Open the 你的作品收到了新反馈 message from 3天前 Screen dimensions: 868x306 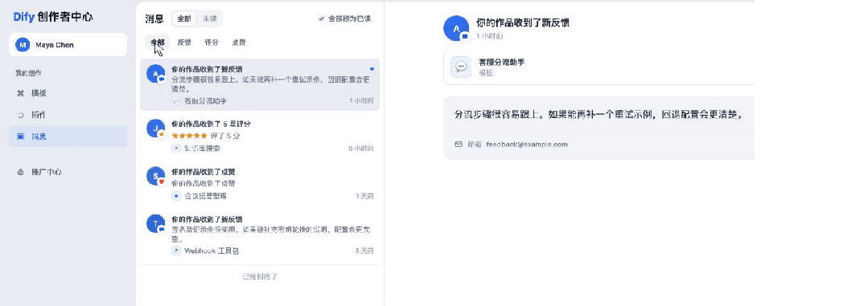[260, 235]
